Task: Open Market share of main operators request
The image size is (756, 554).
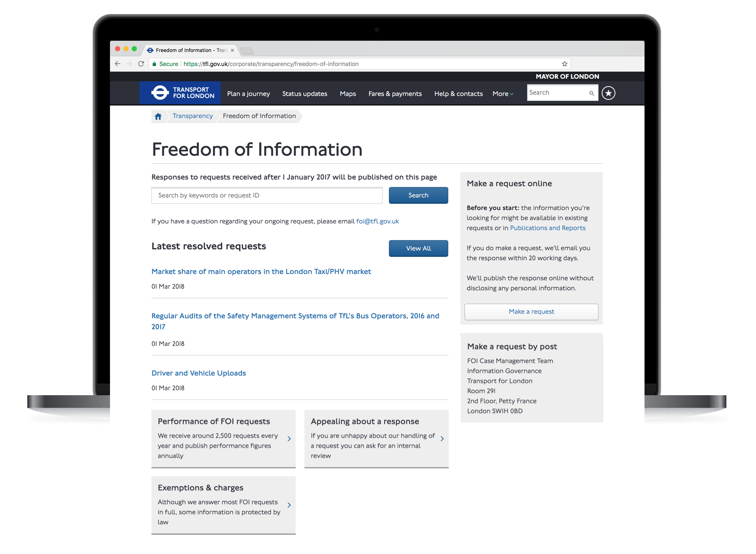Action: pos(261,271)
